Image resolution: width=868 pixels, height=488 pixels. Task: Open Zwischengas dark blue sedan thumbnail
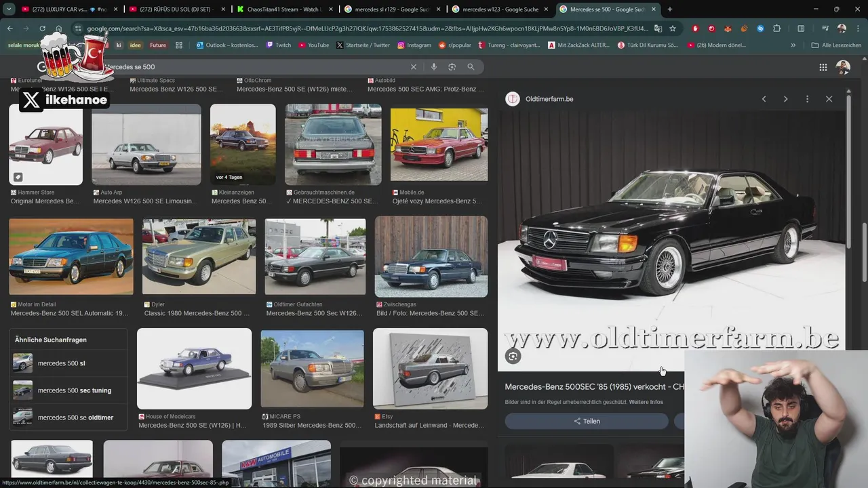431,256
